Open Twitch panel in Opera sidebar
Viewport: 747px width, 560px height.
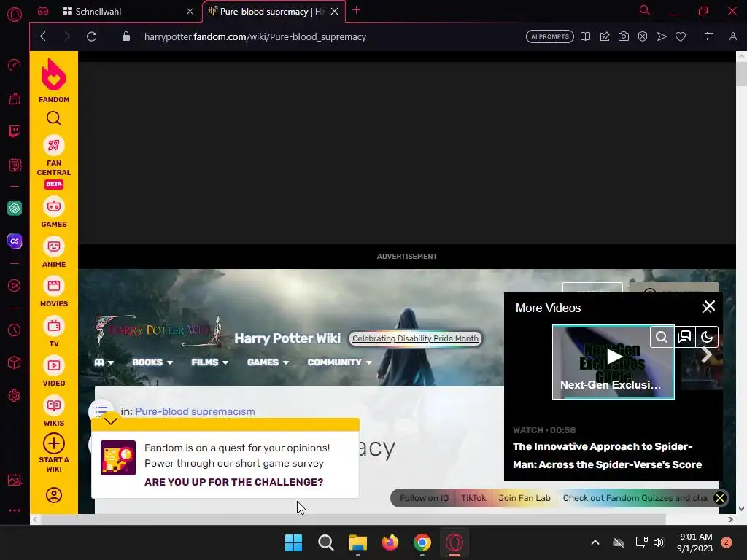pyautogui.click(x=15, y=131)
